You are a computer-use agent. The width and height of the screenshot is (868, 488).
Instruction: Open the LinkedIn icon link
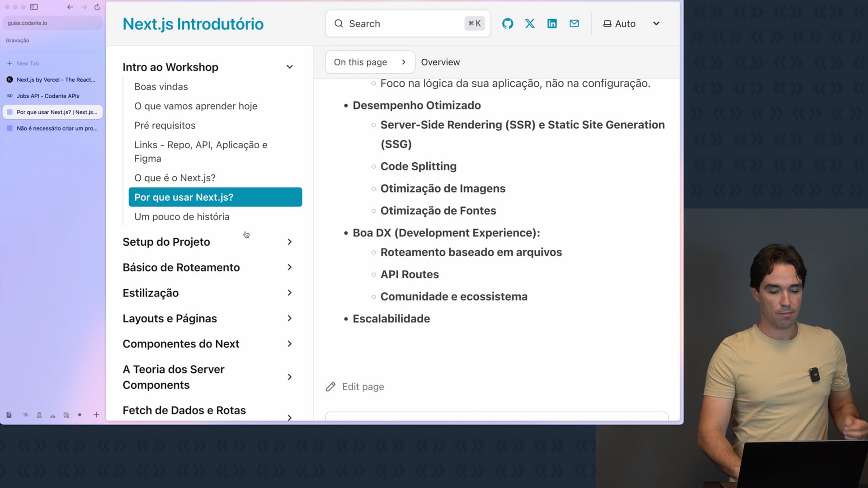(552, 23)
